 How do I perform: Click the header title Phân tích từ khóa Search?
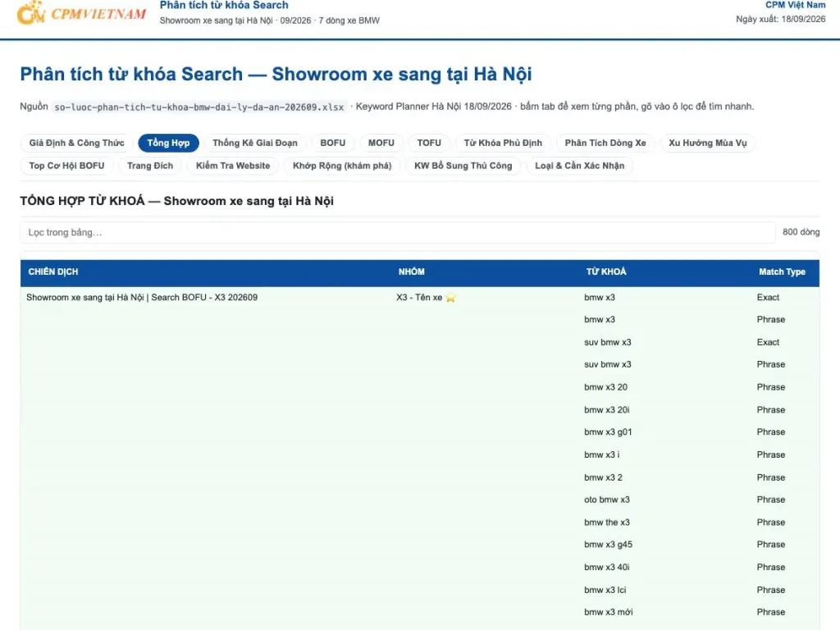(x=224, y=6)
